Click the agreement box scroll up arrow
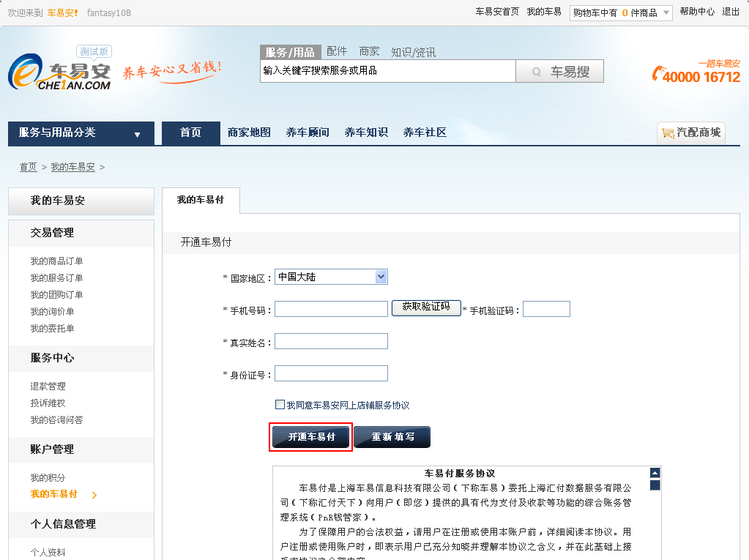 tap(655, 473)
